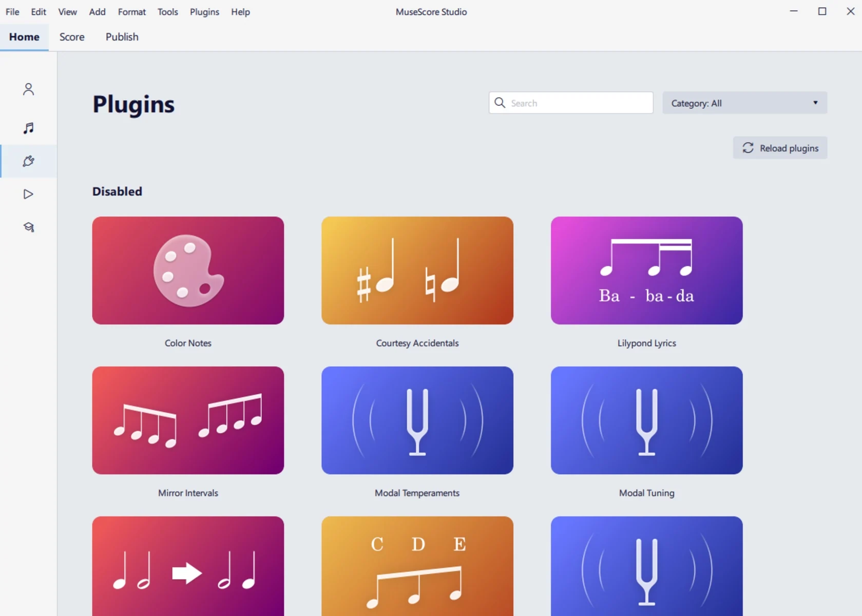Open the File menu
The width and height of the screenshot is (862, 616).
[12, 12]
